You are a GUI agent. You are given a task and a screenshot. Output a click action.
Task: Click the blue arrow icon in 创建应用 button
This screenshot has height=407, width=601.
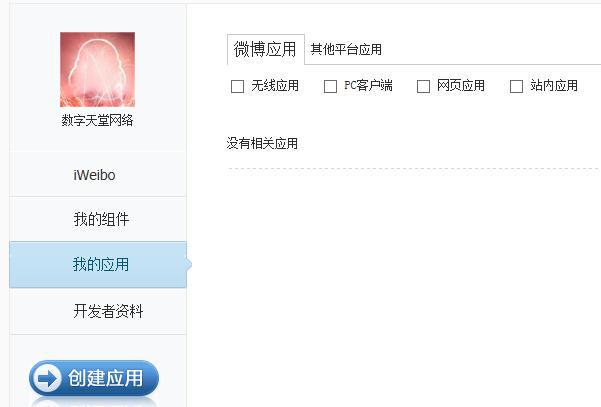(47, 379)
